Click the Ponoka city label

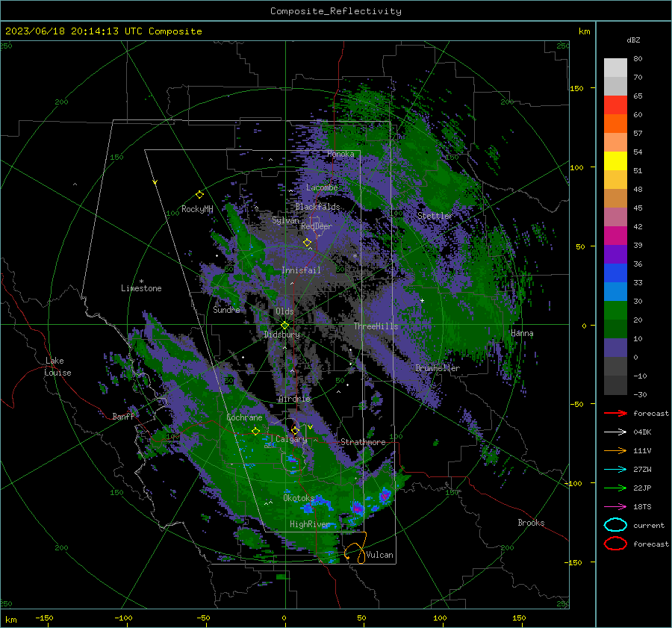pyautogui.click(x=340, y=154)
